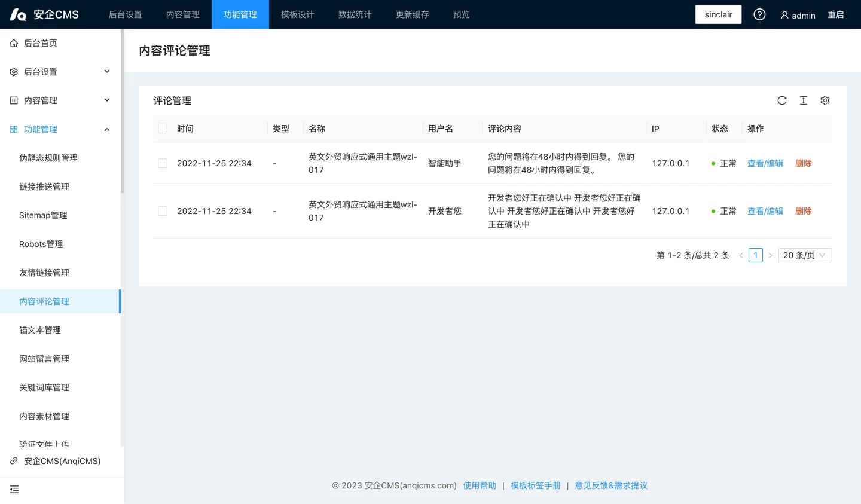Click 查看/编辑 for the 开发者您 comment

(765, 211)
